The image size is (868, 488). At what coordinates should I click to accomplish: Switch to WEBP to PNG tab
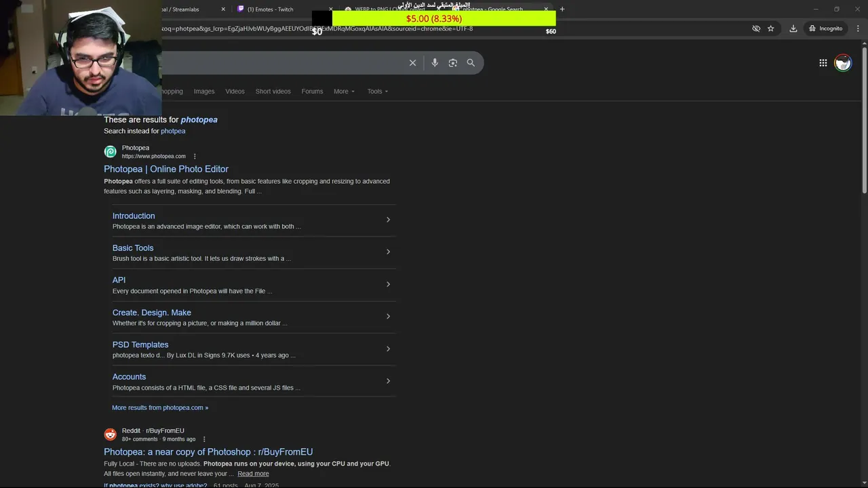pyautogui.click(x=390, y=9)
